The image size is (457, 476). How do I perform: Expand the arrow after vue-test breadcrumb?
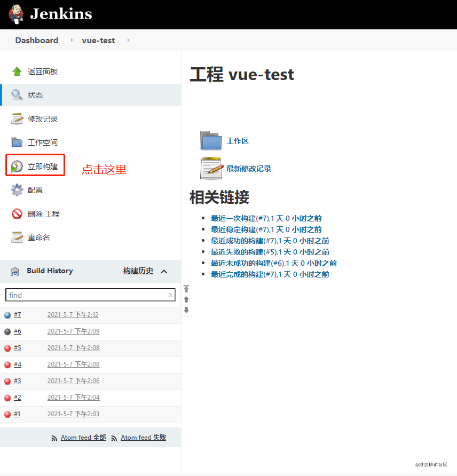129,40
